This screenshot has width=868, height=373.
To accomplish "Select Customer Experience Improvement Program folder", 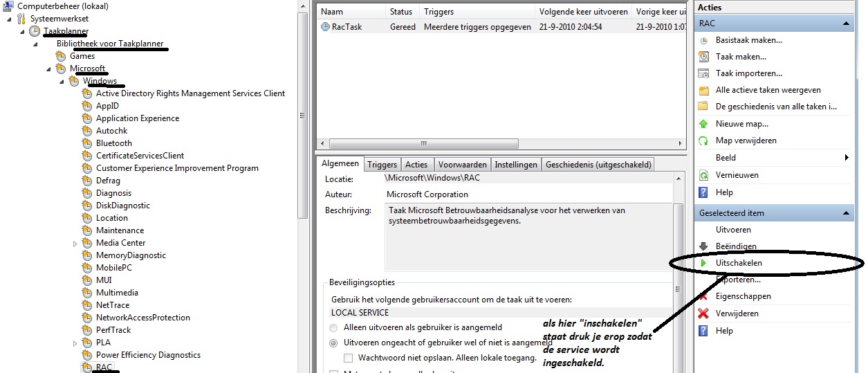I will tap(177, 168).
